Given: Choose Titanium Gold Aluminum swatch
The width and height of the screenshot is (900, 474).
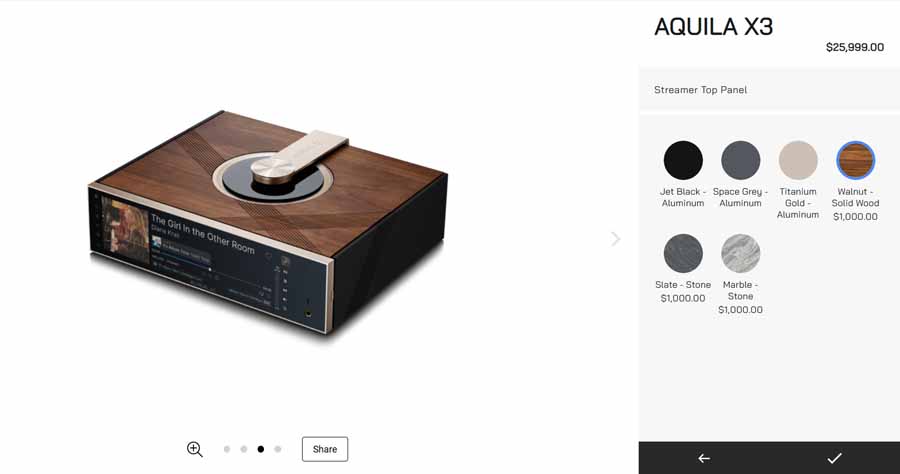Looking at the screenshot, I should (x=798, y=160).
